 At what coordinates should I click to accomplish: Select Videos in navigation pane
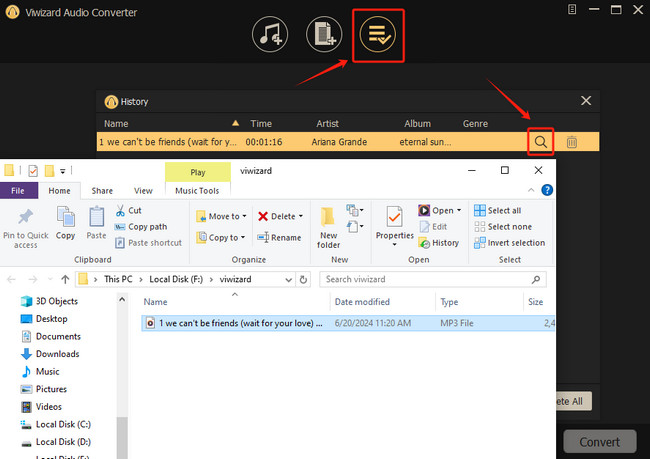41,407
